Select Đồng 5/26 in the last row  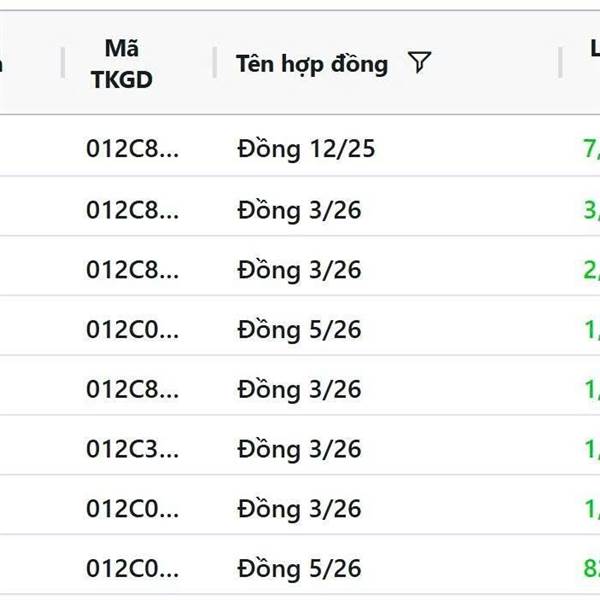(299, 569)
